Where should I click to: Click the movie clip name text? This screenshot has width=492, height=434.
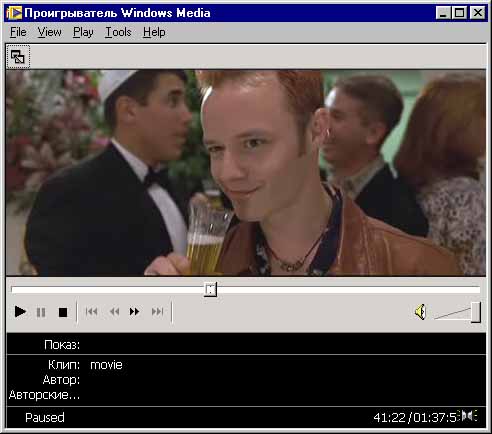[106, 365]
